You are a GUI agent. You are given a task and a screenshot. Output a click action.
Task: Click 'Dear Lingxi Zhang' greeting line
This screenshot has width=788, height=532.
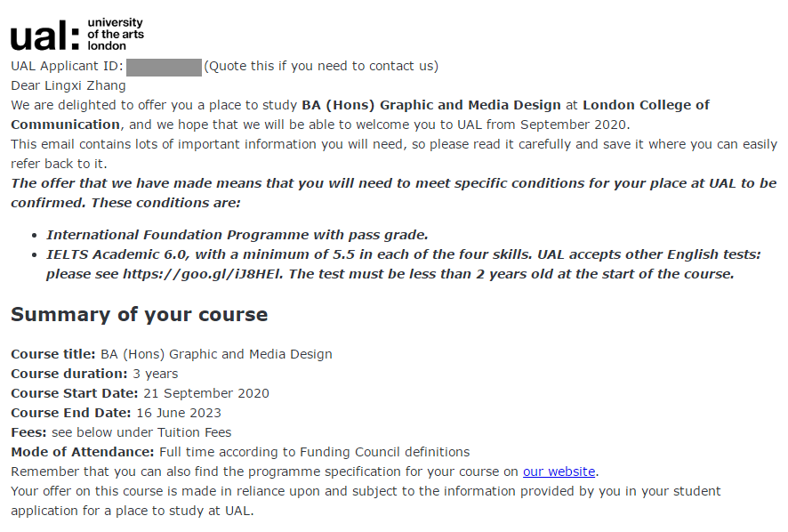[68, 85]
